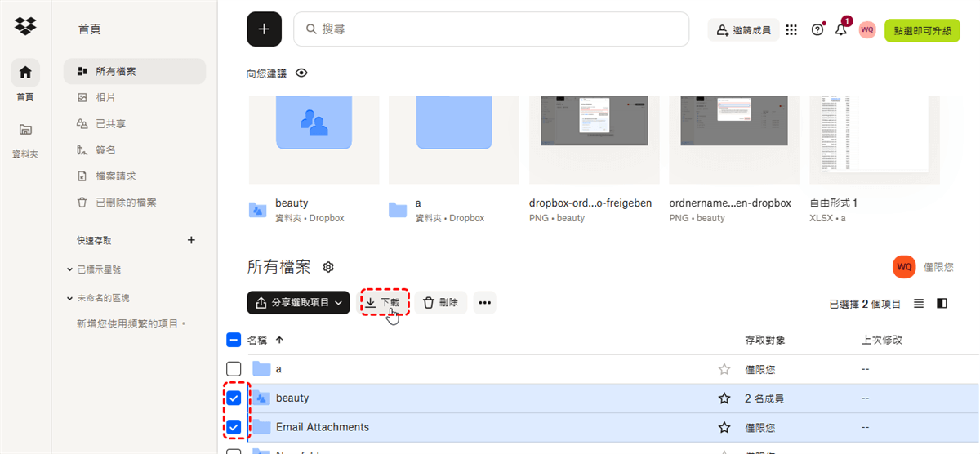
Task: Click the plus icon beside 快速存取
Action: 191,240
